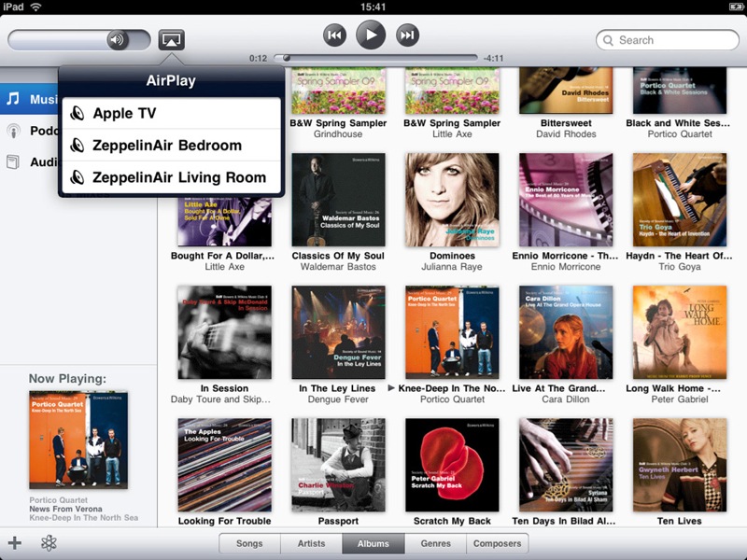Image resolution: width=747 pixels, height=560 pixels.
Task: Click the track progress scrubber bar
Action: point(375,58)
